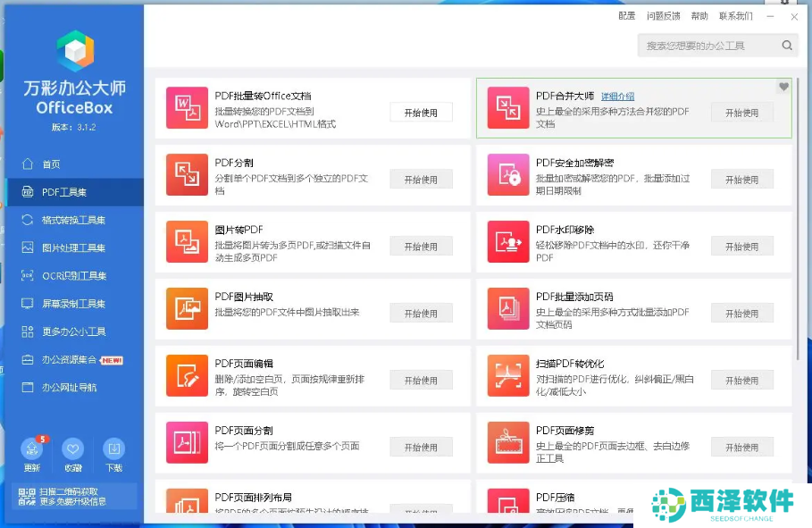Open 配置 in the top bar
The image size is (812, 528).
[x=626, y=16]
